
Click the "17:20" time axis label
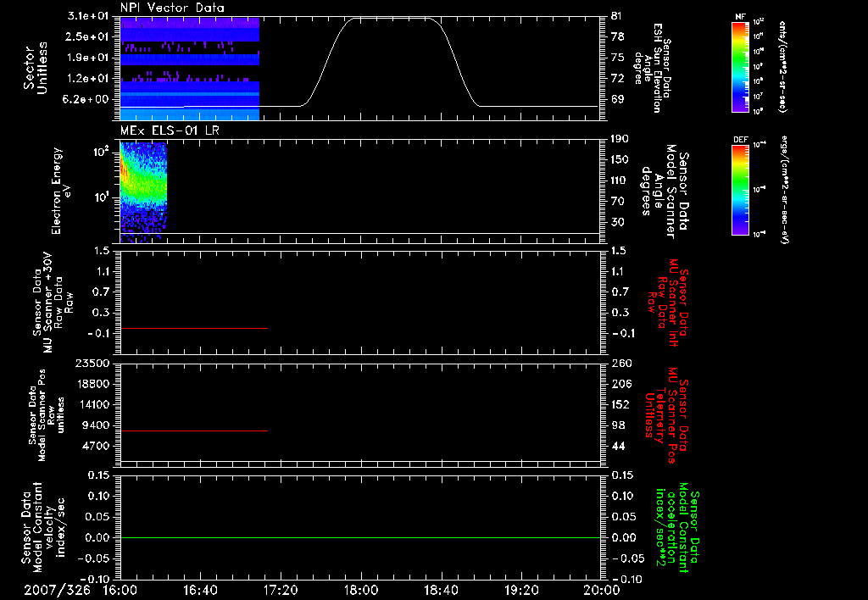(281, 591)
